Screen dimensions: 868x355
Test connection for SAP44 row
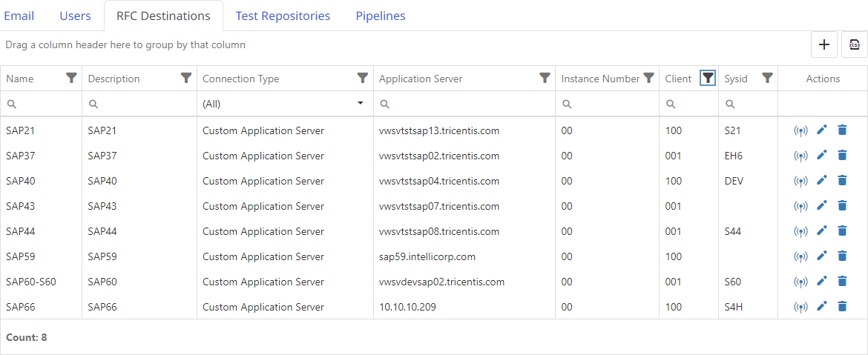click(800, 232)
